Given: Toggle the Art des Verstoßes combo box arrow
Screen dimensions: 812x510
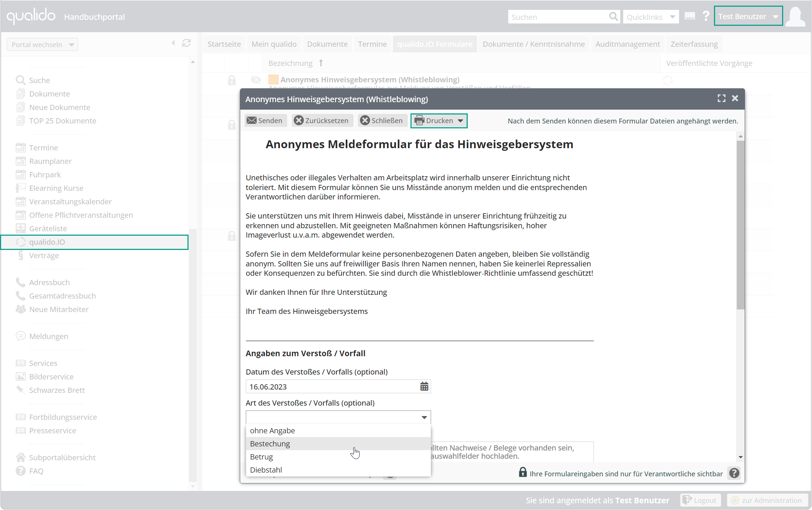Looking at the screenshot, I should tap(424, 417).
